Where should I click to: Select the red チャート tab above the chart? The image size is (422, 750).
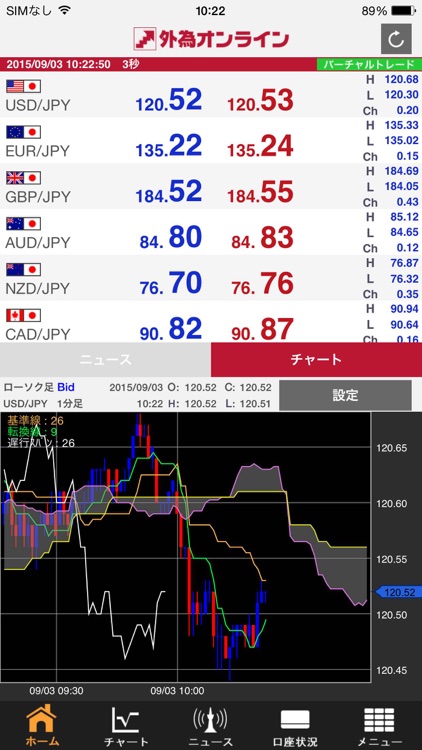coord(316,360)
